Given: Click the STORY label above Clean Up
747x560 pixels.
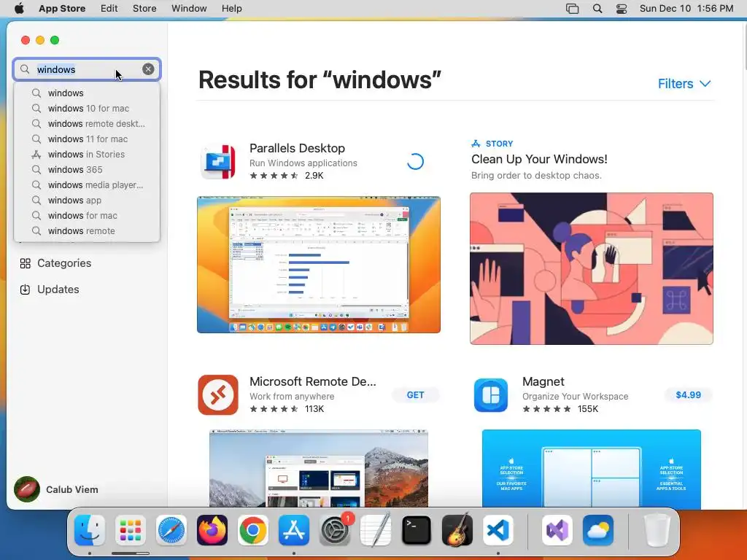Looking at the screenshot, I should coord(499,144).
